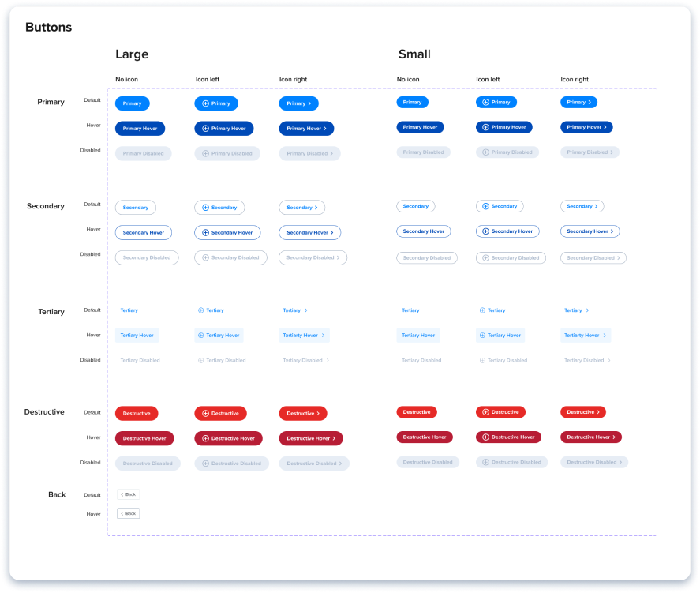Click the chevron in large Destructive Hover button

point(334,438)
